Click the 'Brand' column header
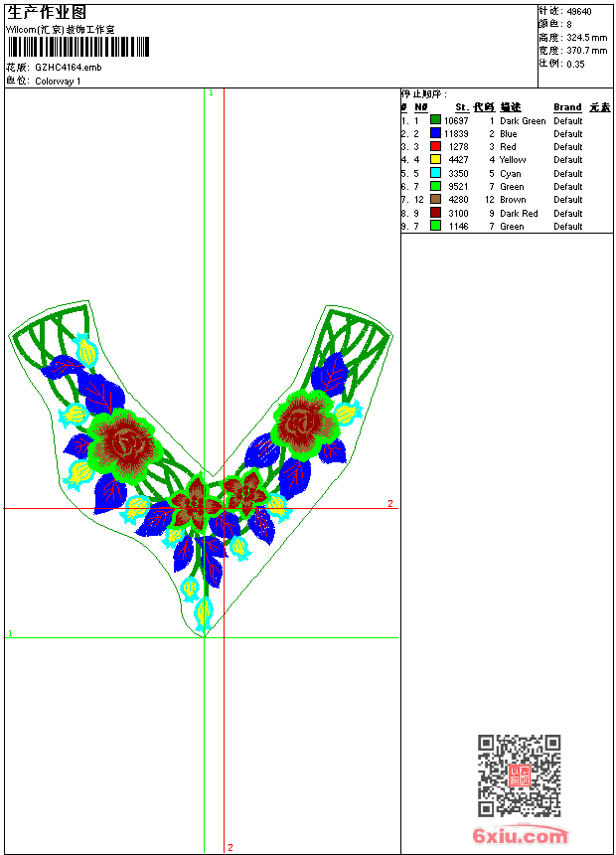This screenshot has height=855, width=616. (567, 107)
